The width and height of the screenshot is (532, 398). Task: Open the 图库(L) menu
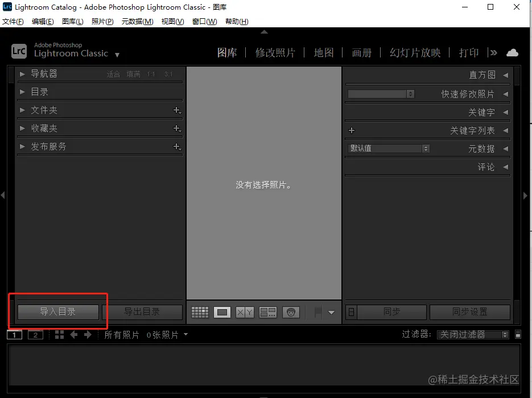[x=73, y=22]
